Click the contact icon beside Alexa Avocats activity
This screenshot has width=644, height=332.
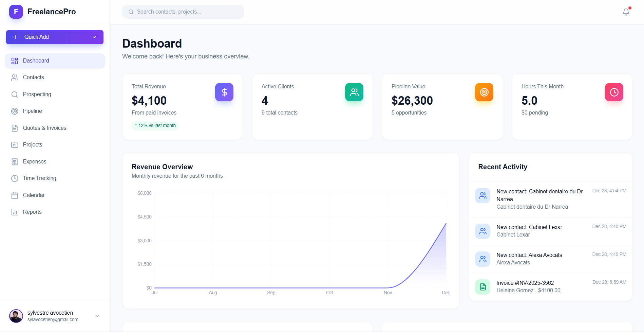[482, 259]
